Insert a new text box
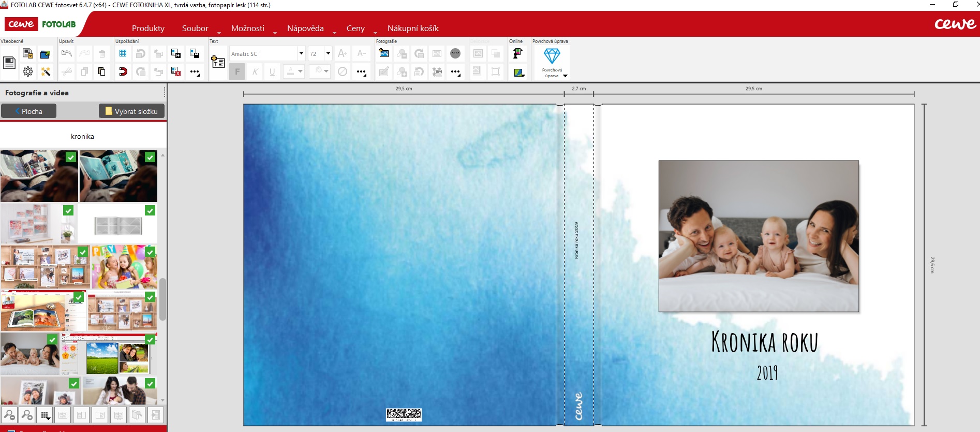 (218, 62)
